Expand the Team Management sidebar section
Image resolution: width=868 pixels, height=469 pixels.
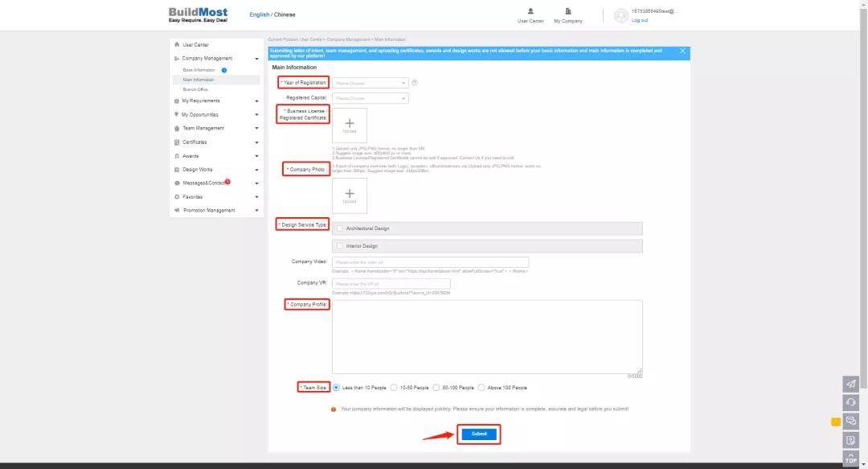coord(215,129)
